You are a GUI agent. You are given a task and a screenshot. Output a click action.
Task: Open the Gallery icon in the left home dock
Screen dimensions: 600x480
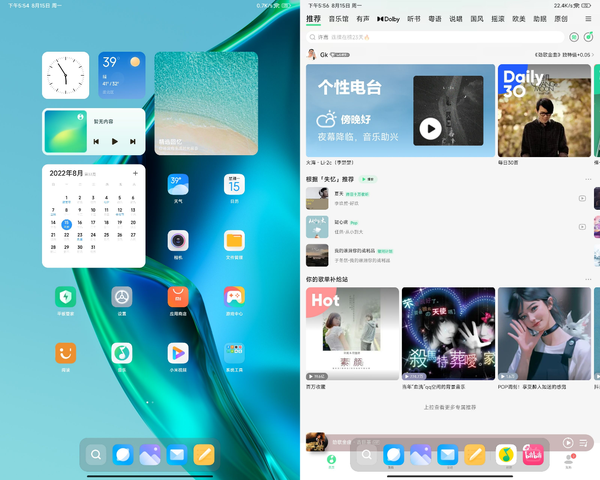(x=150, y=454)
